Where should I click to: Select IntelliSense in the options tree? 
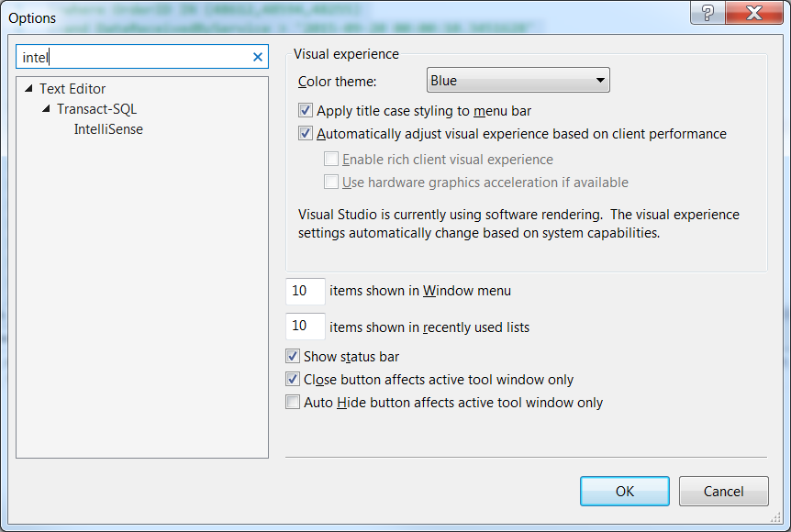pos(108,129)
